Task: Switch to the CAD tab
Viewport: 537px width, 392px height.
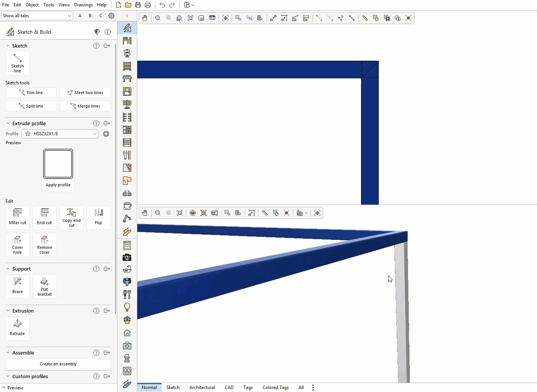Action: tap(229, 388)
